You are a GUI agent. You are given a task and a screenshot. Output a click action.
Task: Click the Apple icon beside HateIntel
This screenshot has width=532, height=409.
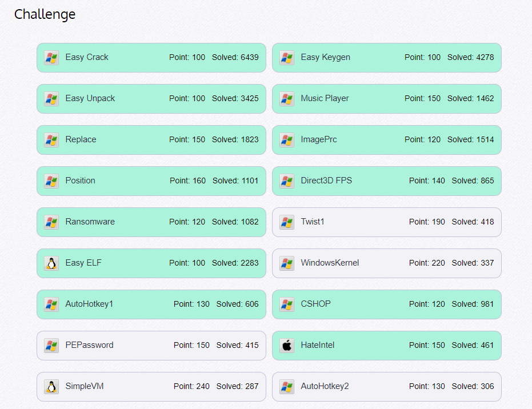pyautogui.click(x=287, y=346)
